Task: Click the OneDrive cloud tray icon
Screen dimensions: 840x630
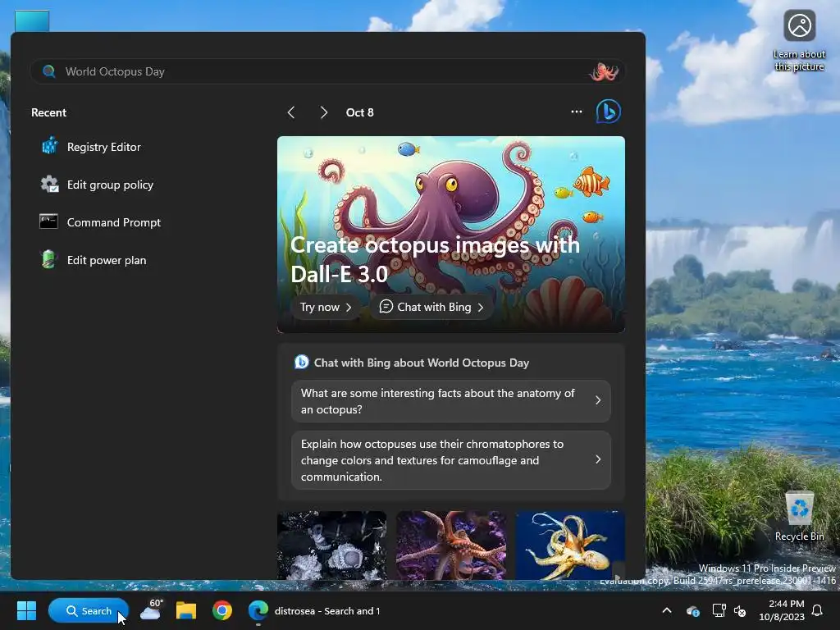Action: click(692, 610)
